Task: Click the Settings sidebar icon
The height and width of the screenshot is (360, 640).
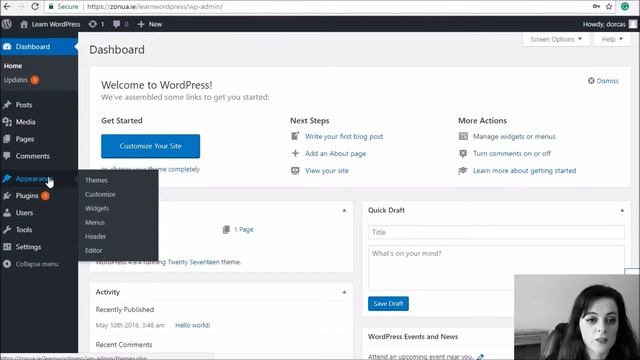Action: tap(7, 247)
